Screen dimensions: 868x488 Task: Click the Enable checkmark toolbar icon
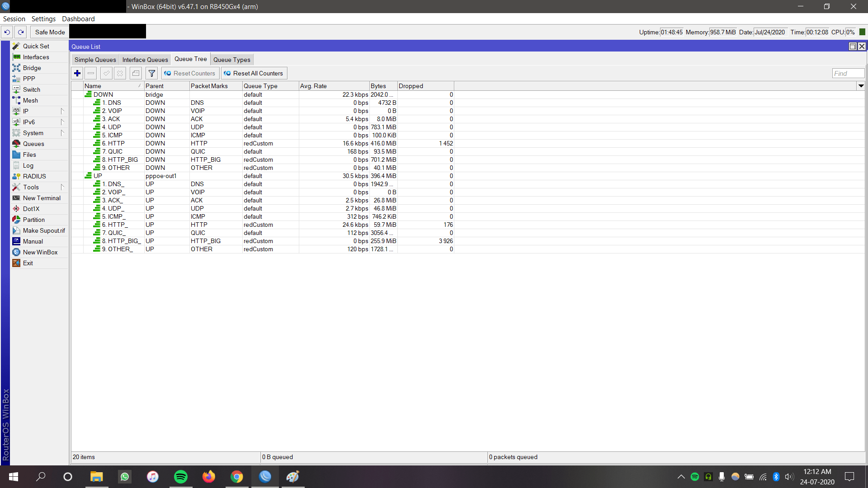coord(106,73)
